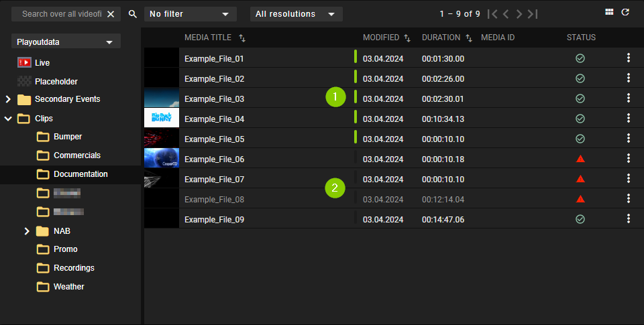Select the greyed Example_File_08 title
The image size is (644, 325).
tap(214, 200)
